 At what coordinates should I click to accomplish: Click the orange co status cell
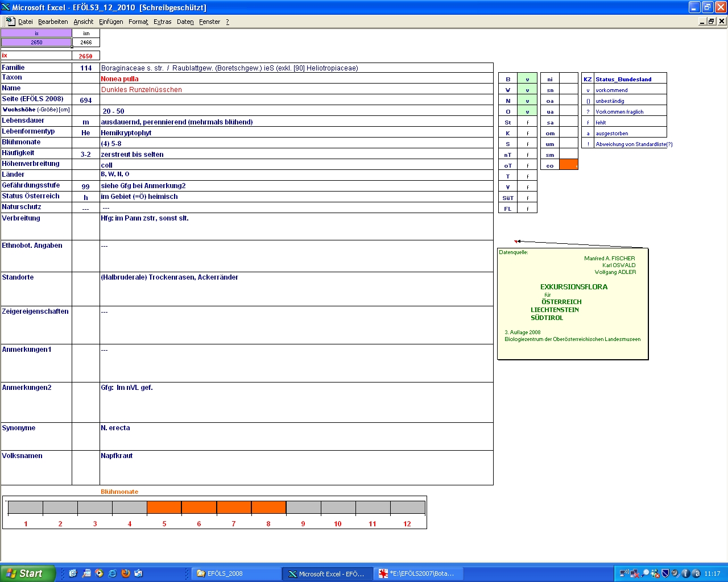[569, 165]
